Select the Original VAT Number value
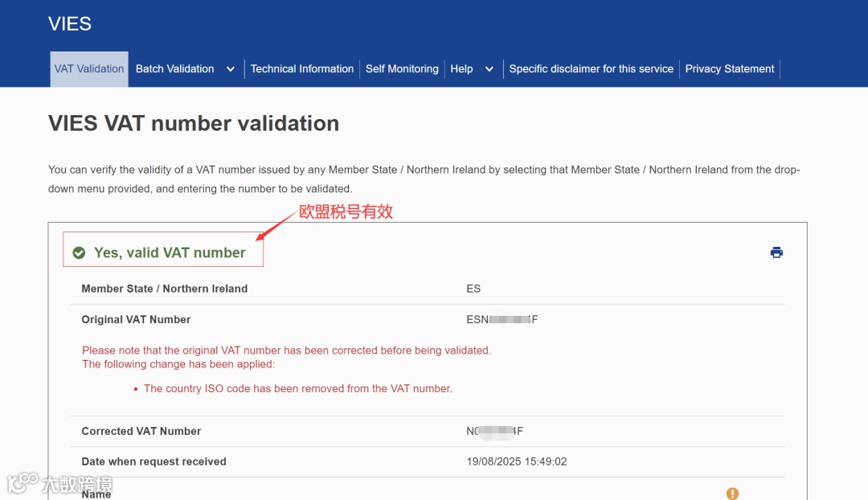Screen dimensions: 868x500 click(502, 319)
